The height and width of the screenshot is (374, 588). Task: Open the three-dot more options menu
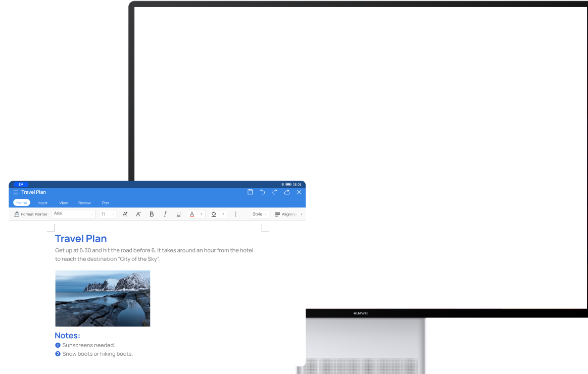pos(235,214)
